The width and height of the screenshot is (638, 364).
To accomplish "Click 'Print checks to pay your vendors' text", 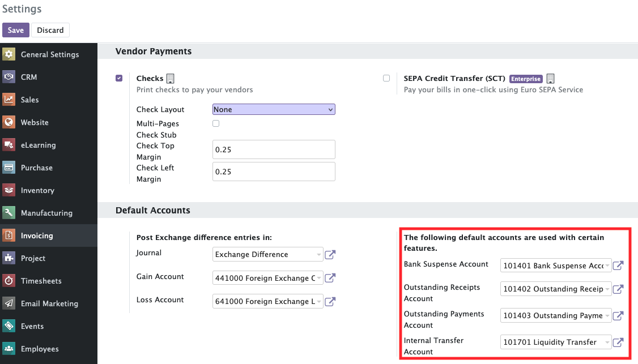I will tap(194, 90).
